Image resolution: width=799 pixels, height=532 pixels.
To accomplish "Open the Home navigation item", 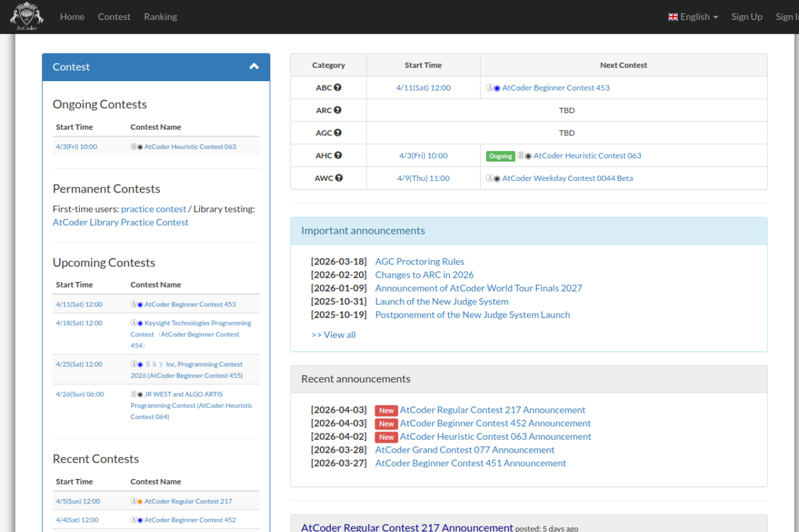I will tap(72, 17).
